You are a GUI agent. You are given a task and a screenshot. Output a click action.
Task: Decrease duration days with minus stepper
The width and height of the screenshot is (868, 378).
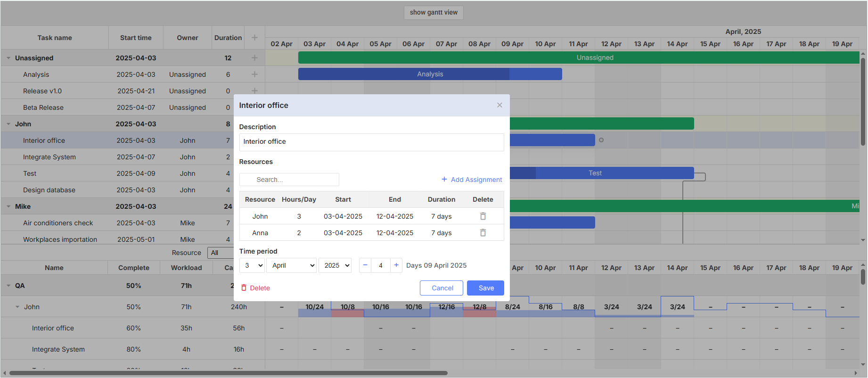[x=365, y=265]
